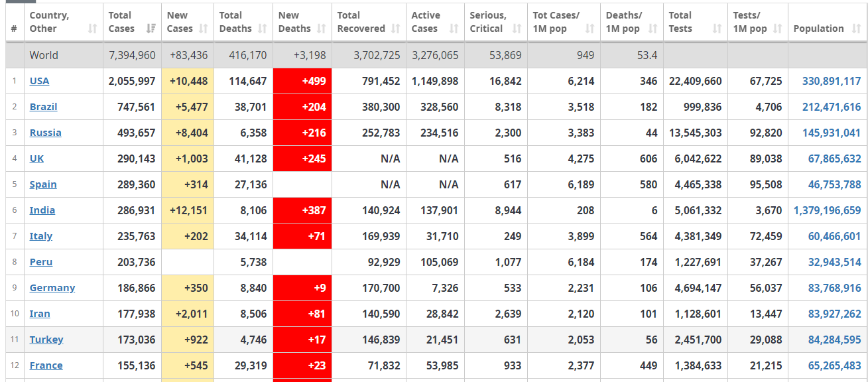Open USA population link 330,891,117
868x382 pixels.
coord(832,81)
